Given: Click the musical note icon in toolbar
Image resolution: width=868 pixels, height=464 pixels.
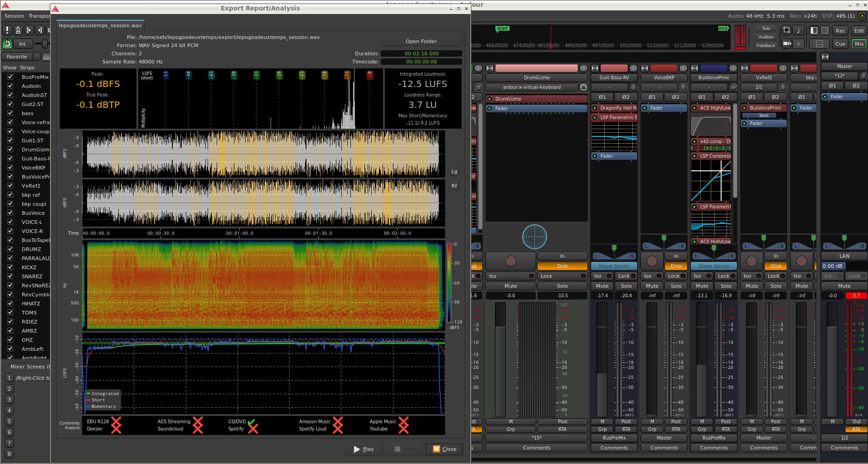Looking at the screenshot, I should [x=798, y=30].
